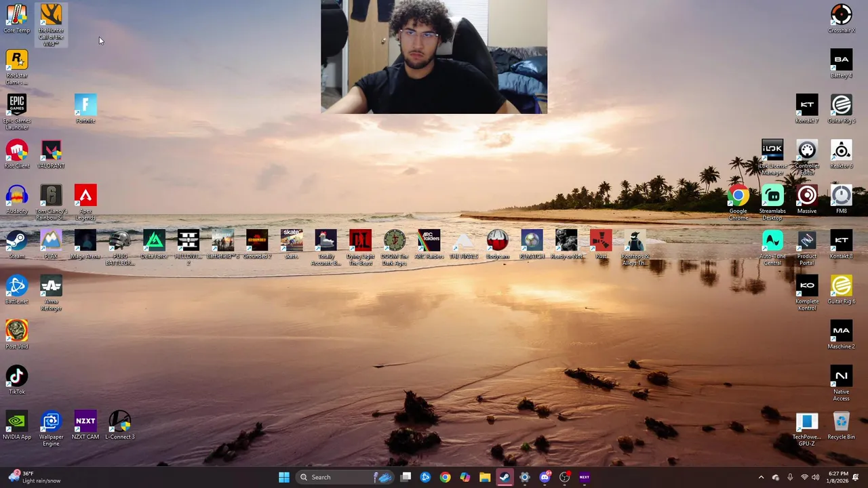The height and width of the screenshot is (488, 868).
Task: Launch the Grounded 2 icon
Action: point(257,245)
